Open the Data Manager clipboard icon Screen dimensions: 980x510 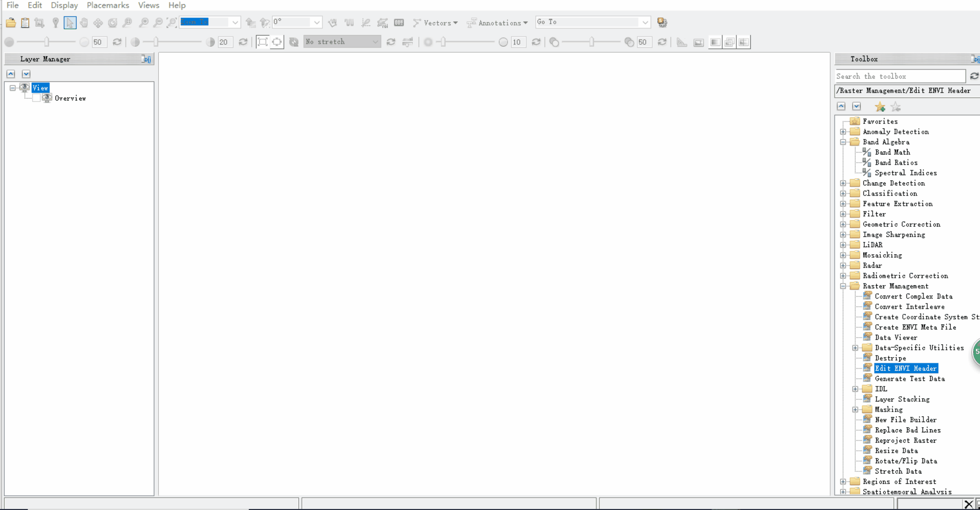[25, 23]
